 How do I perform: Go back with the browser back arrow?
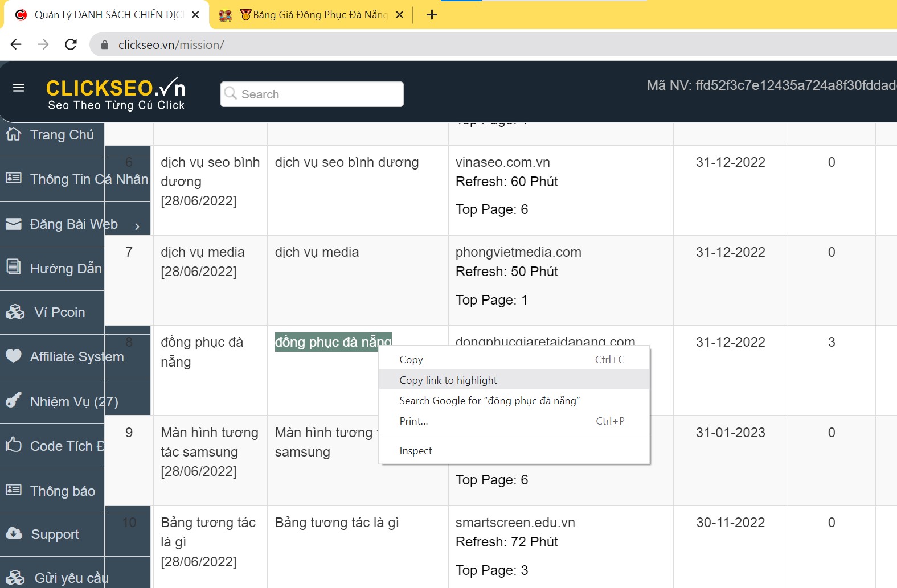coord(16,44)
